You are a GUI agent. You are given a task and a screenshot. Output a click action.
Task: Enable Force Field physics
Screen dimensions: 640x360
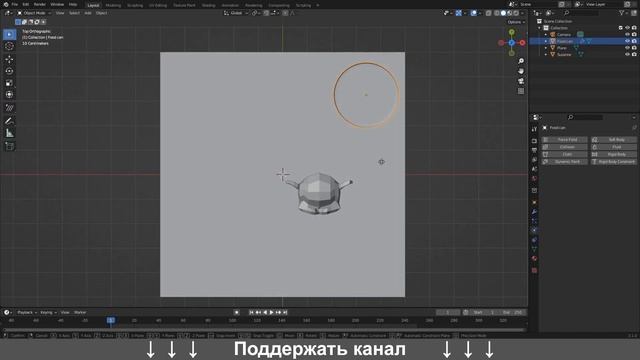click(565, 140)
